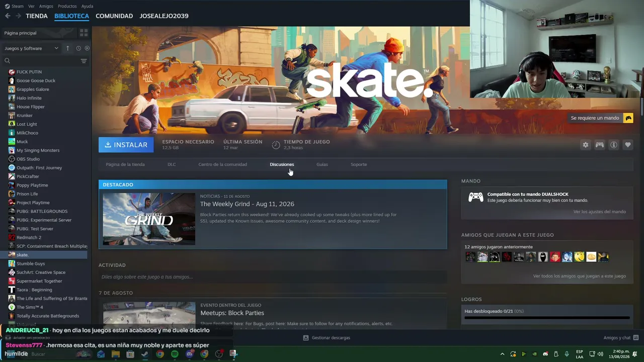This screenshot has width=644, height=362.
Task: Open game settings gear icon
Action: click(x=586, y=145)
